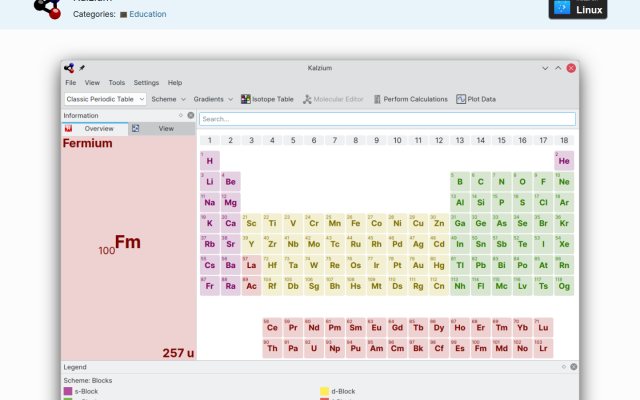640x400 pixels.
Task: Select Uranium element U
Action: pyautogui.click(x=314, y=349)
